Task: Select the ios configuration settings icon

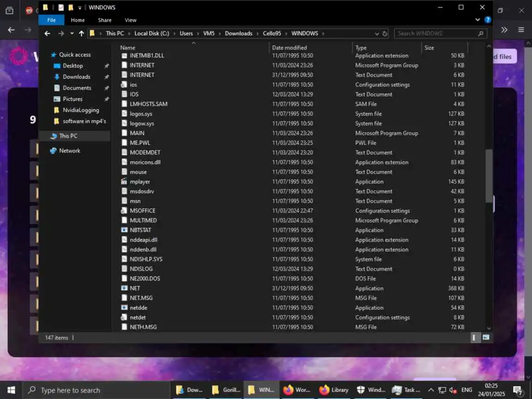Action: click(124, 85)
